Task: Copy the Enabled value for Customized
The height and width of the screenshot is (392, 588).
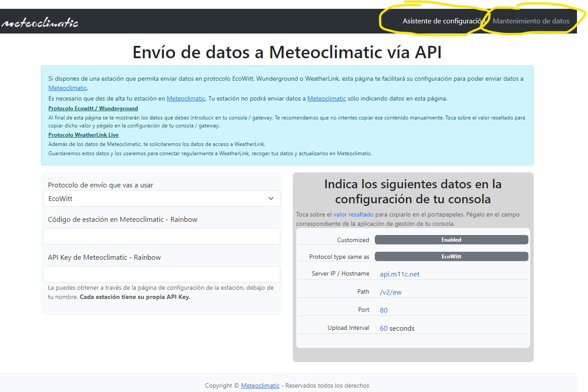Action: pos(451,240)
